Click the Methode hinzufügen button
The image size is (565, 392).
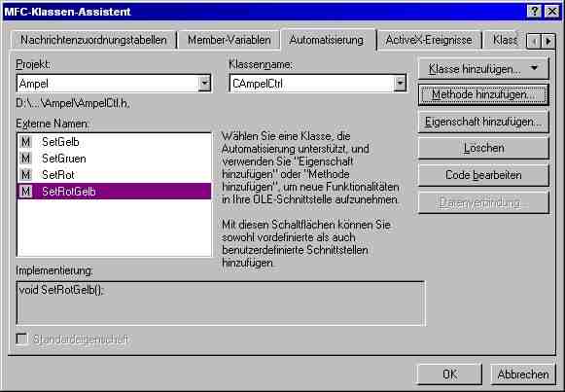click(x=483, y=94)
